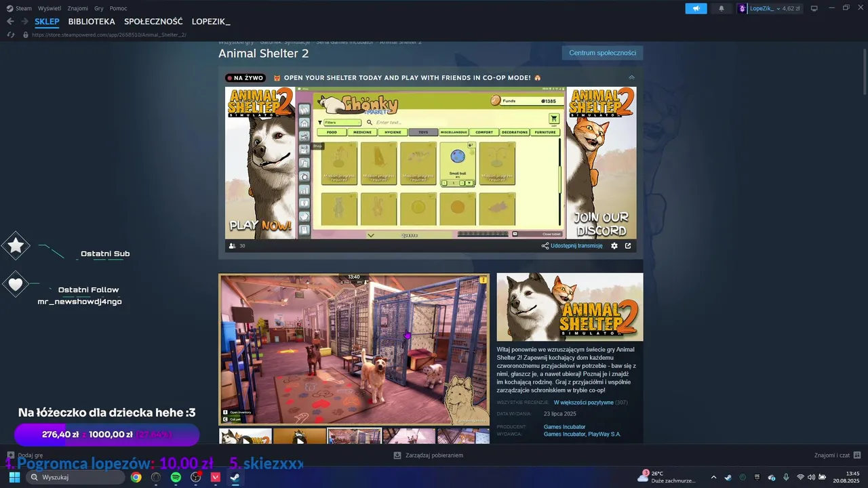Open the Gry menu
The width and height of the screenshot is (868, 488).
(x=99, y=8)
